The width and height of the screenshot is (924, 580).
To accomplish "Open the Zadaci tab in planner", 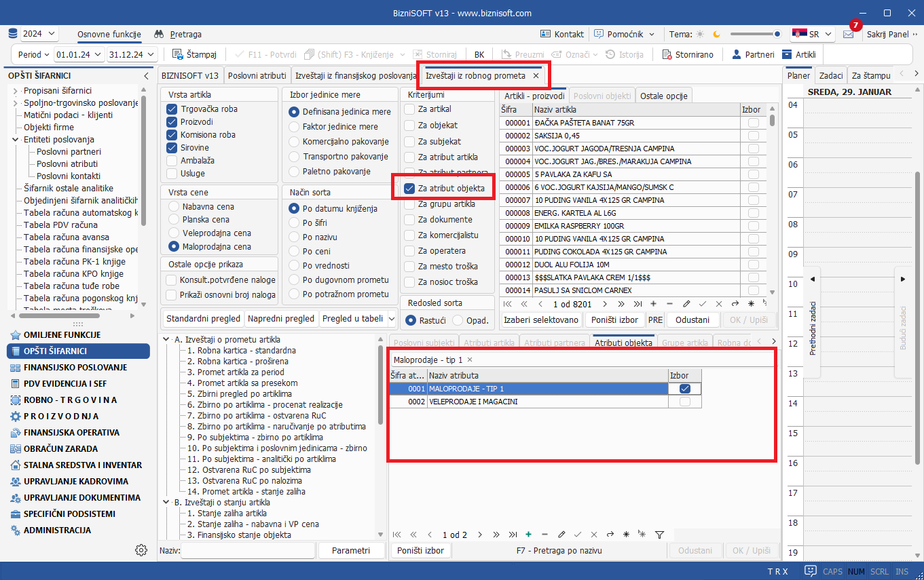I will click(x=830, y=76).
